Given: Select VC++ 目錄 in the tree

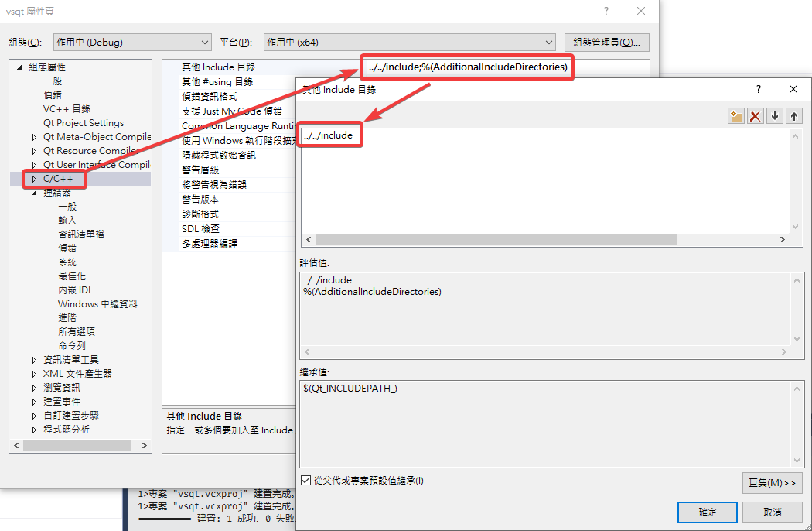Looking at the screenshot, I should click(x=67, y=109).
